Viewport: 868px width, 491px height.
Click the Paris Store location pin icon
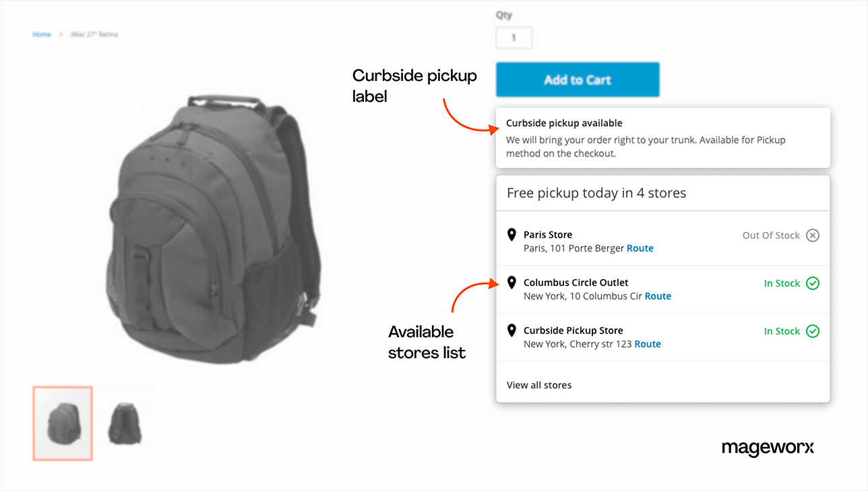point(511,235)
